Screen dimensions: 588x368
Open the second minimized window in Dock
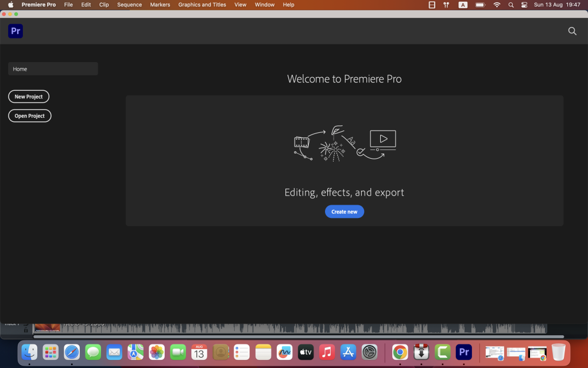tap(516, 354)
